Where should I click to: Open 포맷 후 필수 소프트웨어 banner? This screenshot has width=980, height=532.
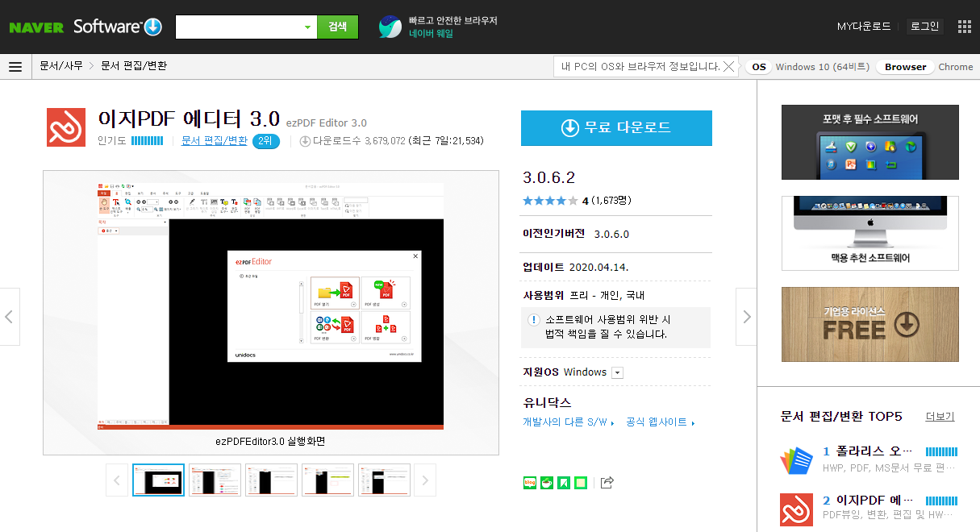(x=870, y=142)
